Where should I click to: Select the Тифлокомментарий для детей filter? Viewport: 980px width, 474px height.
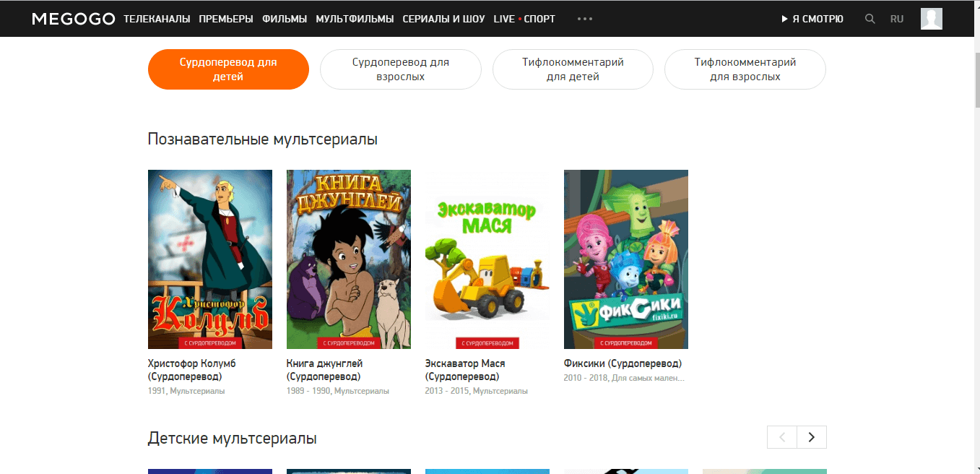[x=573, y=69]
